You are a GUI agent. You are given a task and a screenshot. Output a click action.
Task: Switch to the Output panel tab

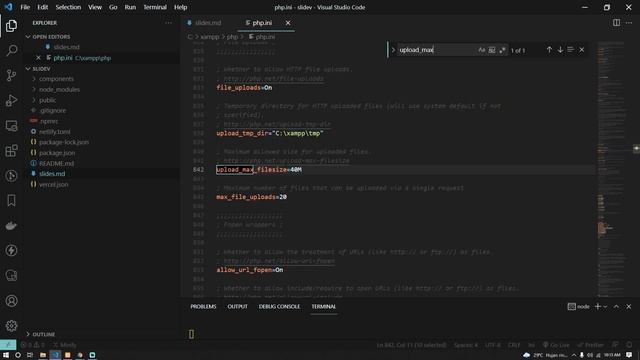238,307
